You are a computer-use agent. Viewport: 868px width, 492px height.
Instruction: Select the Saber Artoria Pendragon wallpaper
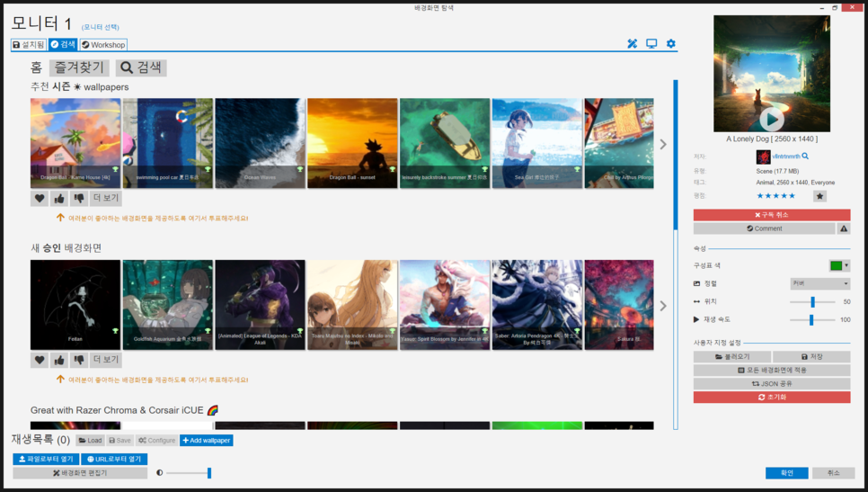click(537, 305)
